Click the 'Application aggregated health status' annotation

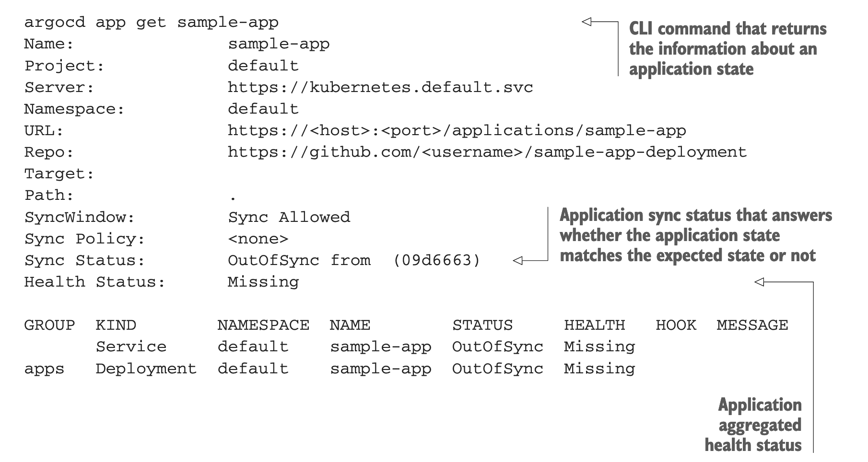[x=753, y=425]
